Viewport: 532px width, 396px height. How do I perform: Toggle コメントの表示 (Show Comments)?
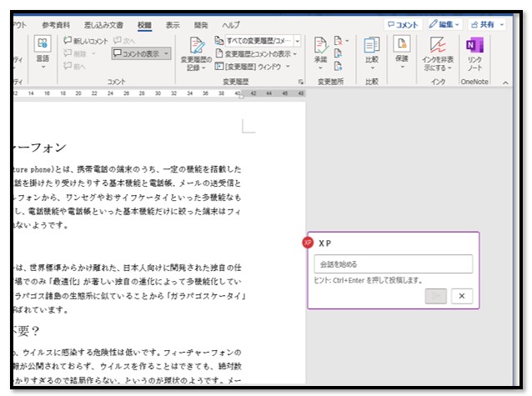click(137, 53)
